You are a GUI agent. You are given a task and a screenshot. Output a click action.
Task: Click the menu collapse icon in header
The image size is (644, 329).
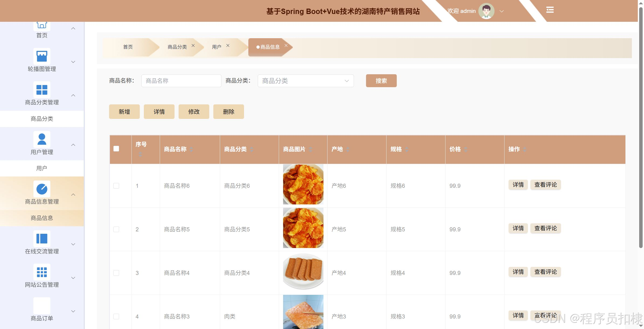click(550, 10)
